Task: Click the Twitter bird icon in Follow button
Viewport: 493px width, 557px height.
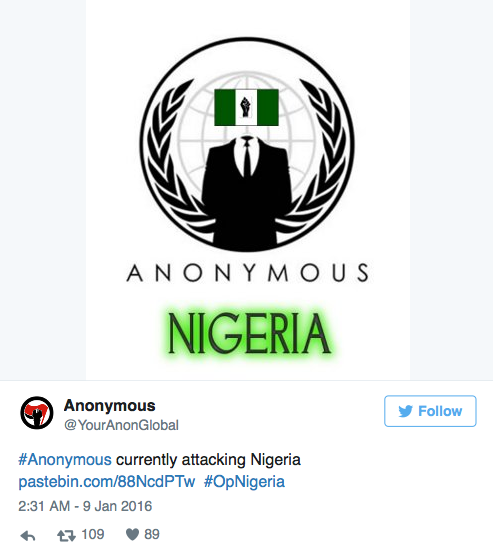Action: (405, 411)
